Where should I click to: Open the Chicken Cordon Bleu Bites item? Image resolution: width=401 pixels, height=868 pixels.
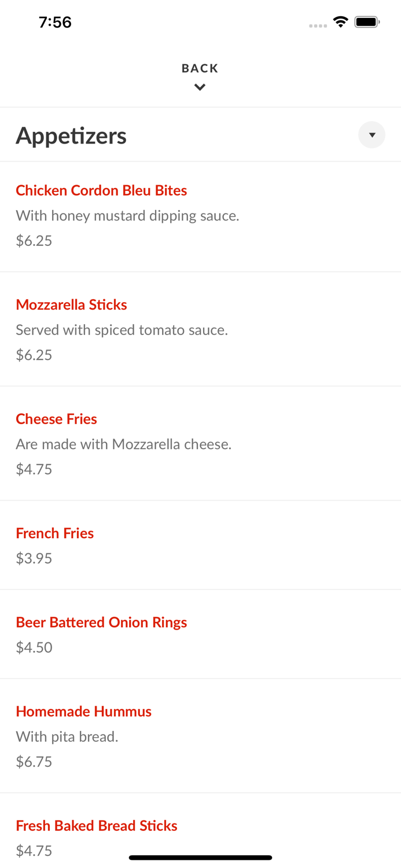101,190
